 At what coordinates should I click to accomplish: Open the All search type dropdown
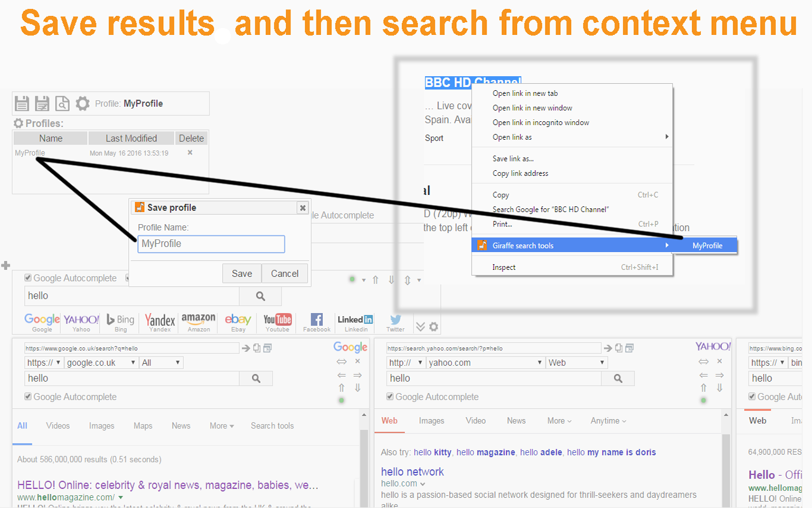[161, 363]
